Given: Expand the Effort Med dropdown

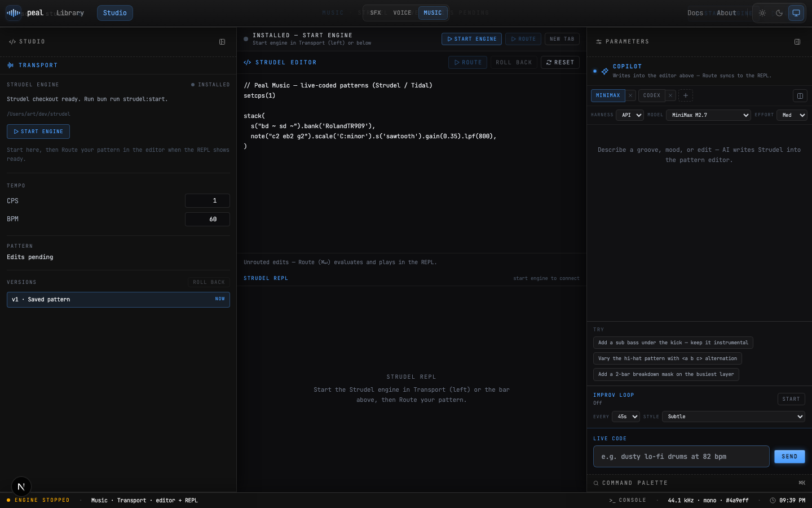Looking at the screenshot, I should (x=792, y=115).
